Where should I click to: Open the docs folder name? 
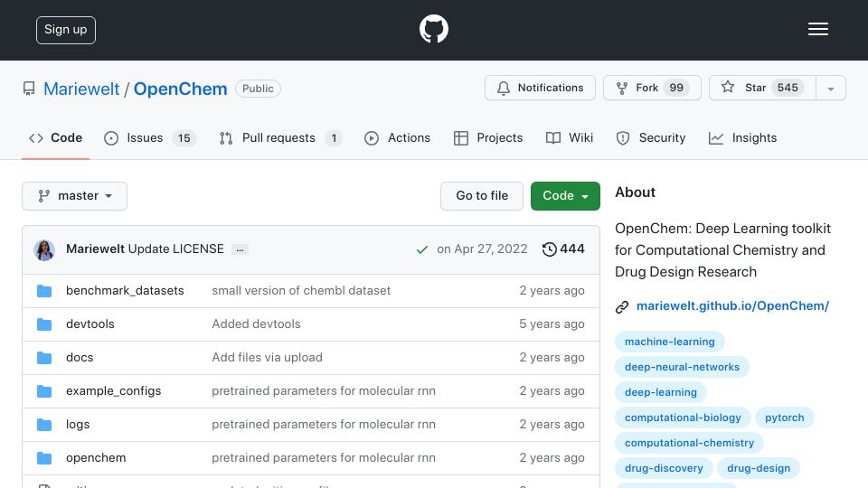(x=80, y=358)
